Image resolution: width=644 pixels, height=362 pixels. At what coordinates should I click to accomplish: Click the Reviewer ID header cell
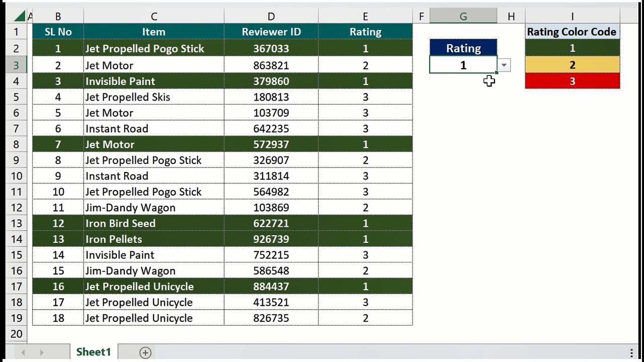point(271,32)
